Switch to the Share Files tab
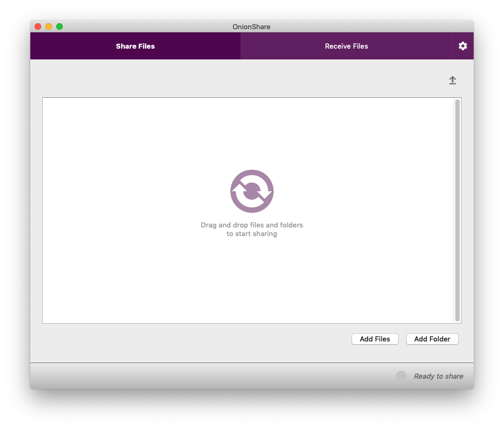The width and height of the screenshot is (504, 429). point(135,46)
